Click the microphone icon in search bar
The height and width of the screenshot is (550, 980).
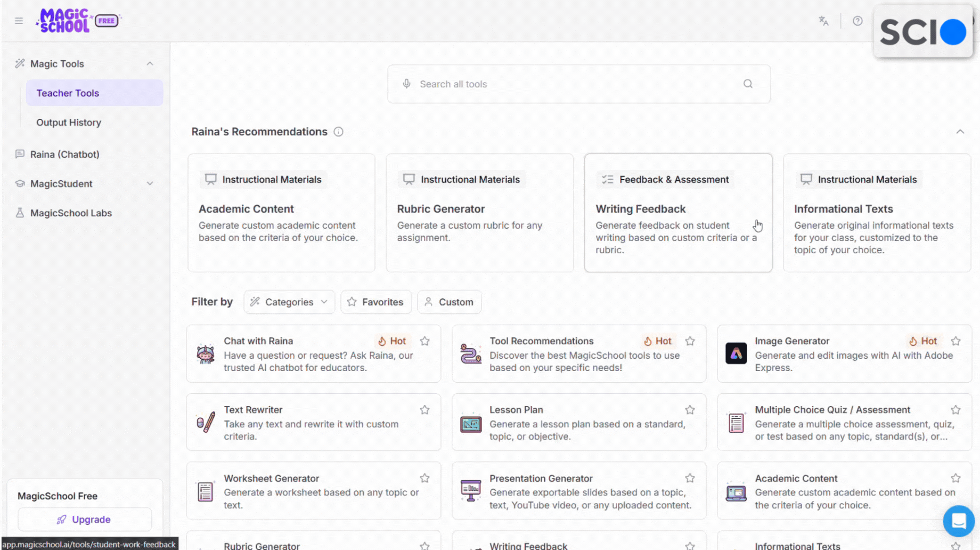pos(406,84)
